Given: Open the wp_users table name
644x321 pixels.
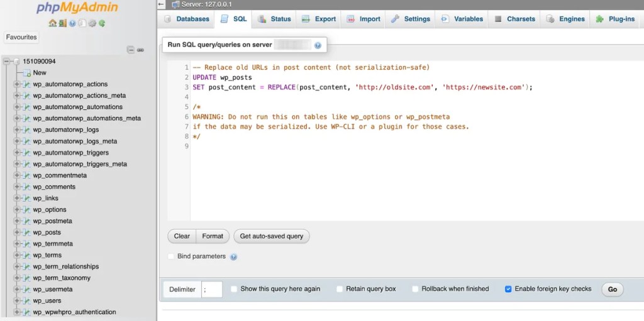Looking at the screenshot, I should pos(47,301).
